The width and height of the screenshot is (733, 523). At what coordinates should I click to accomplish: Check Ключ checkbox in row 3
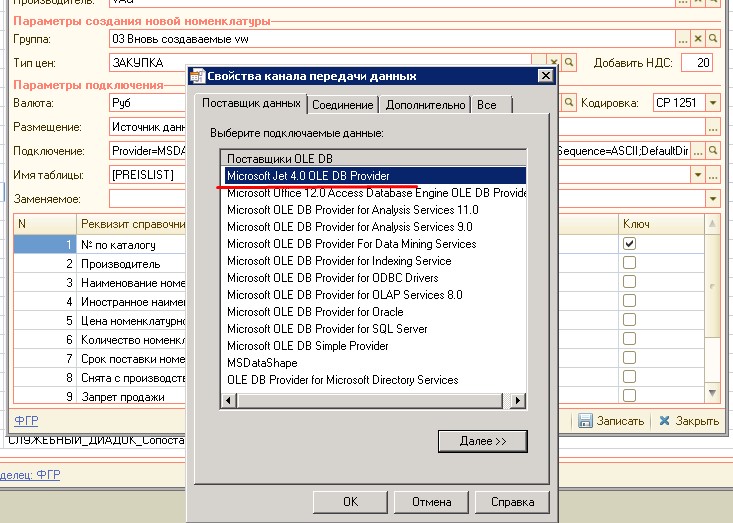pos(629,282)
